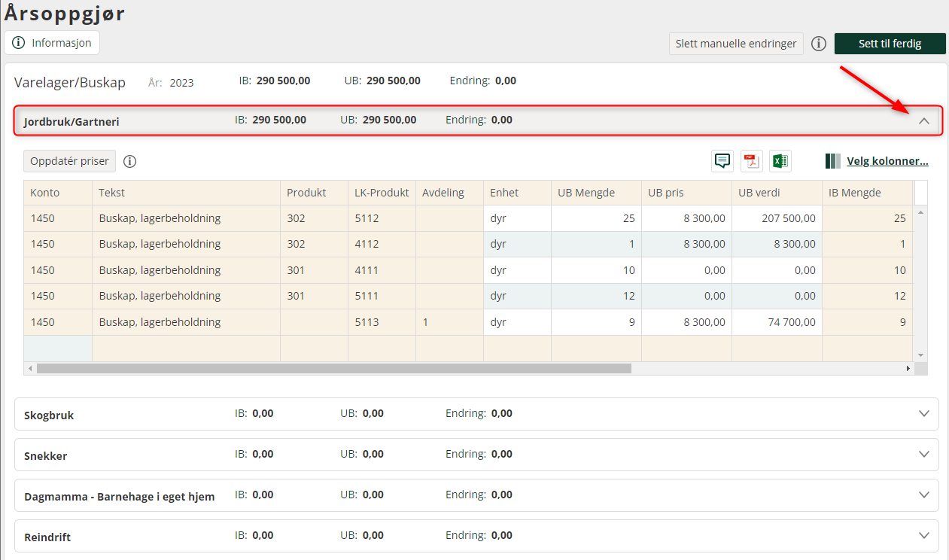Click UB verdi cell showing 74 700,00
This screenshot has height=560, width=949.
(777, 322)
